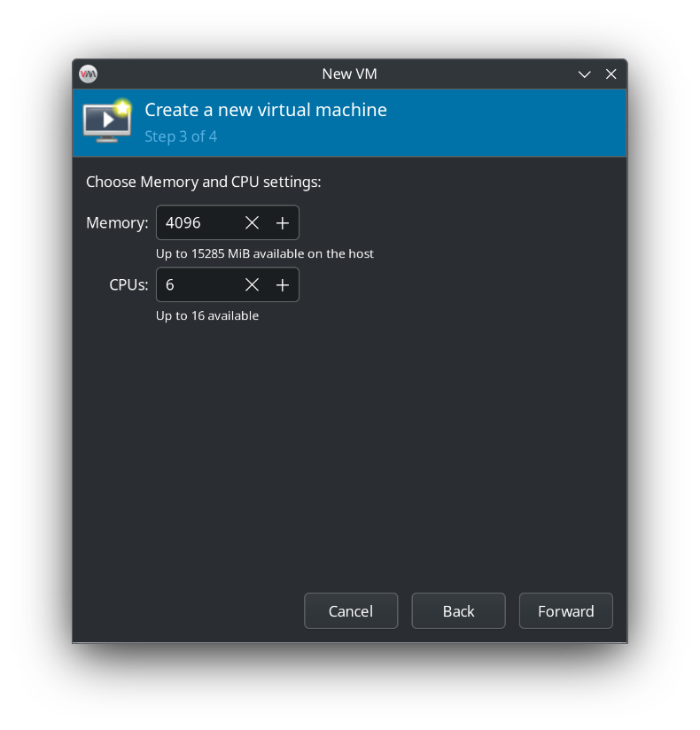This screenshot has height=730, width=700.
Task: Click the "Up to 15285 MiB available" hint
Action: pyautogui.click(x=265, y=254)
